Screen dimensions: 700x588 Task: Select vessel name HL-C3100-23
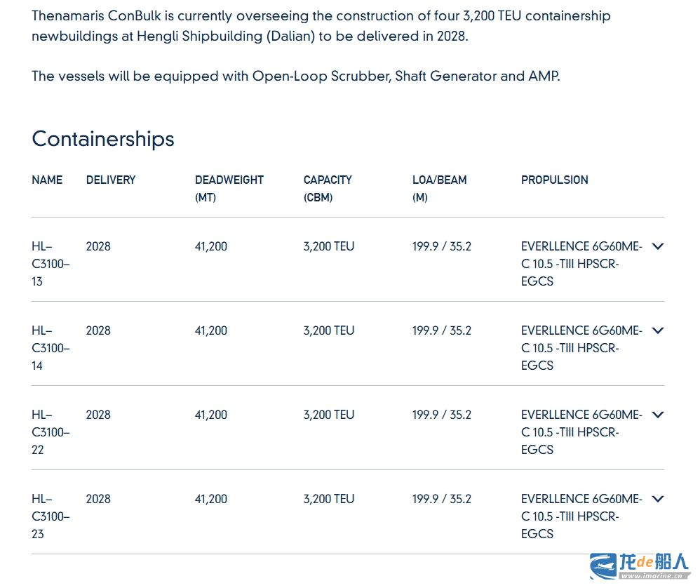[51, 516]
